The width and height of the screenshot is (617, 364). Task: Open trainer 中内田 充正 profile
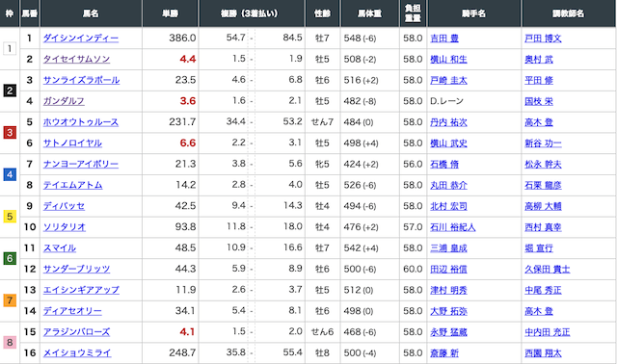point(548,332)
